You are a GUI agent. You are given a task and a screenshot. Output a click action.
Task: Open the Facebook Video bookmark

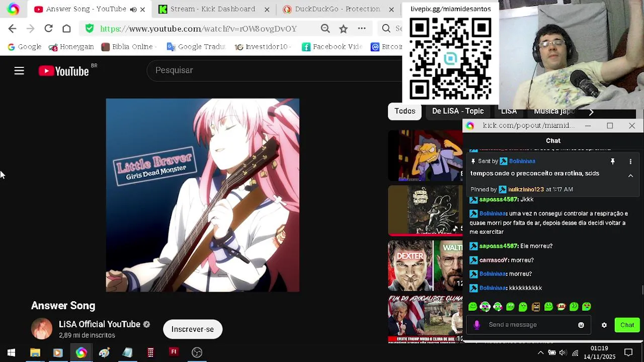[332, 47]
